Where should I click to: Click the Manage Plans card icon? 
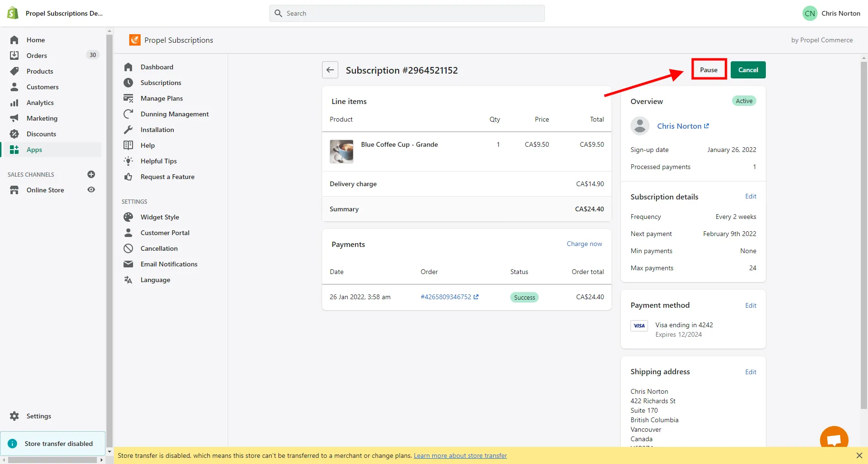[128, 98]
